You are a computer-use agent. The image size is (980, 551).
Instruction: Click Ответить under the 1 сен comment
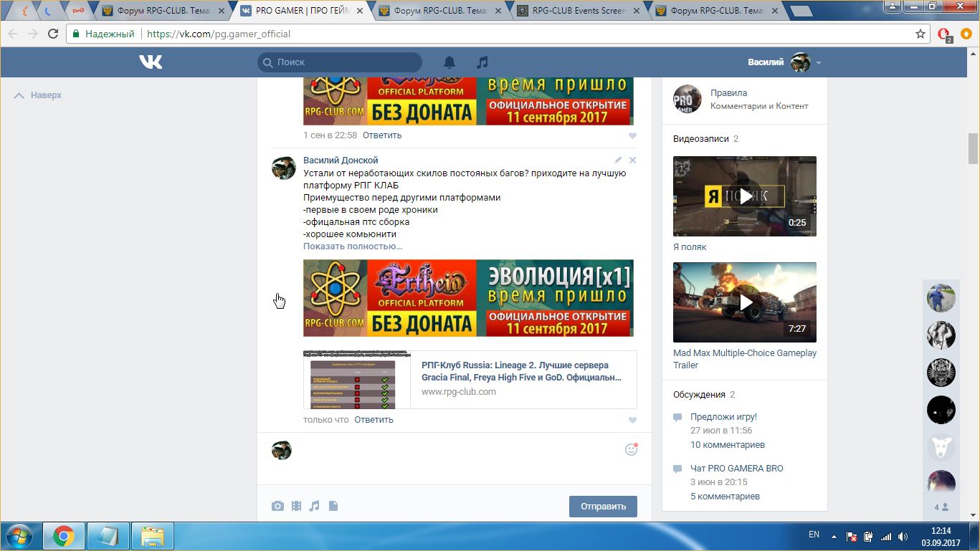click(382, 135)
